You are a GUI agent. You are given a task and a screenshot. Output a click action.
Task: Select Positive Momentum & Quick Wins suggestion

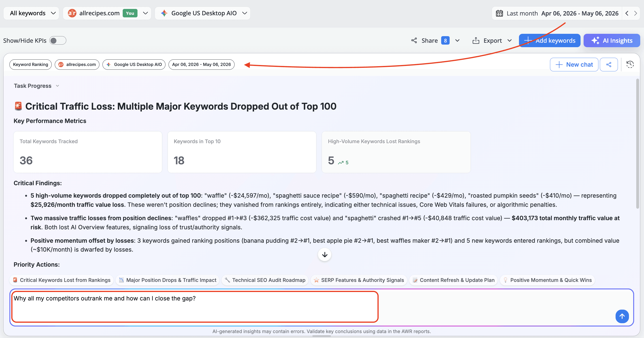(x=547, y=280)
